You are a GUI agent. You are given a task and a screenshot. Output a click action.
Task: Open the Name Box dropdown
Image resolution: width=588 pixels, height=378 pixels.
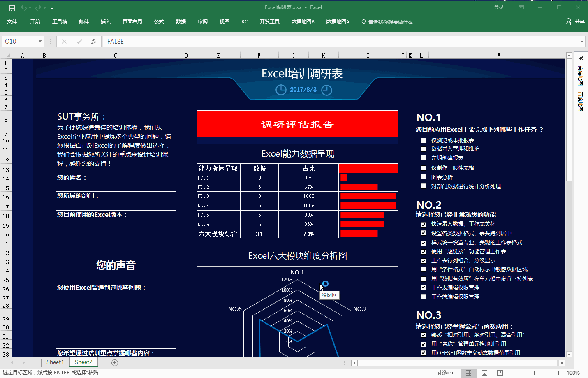coord(40,42)
